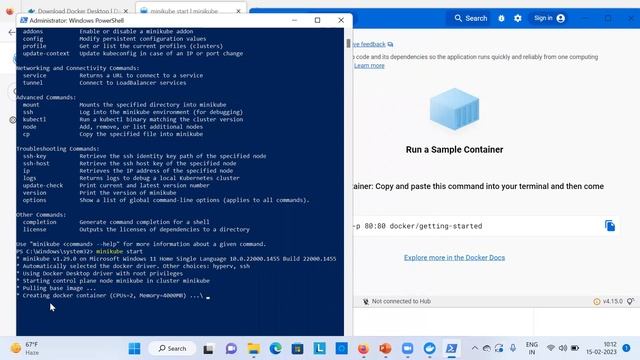Open PowerPoint from the taskbar

(x=385, y=349)
